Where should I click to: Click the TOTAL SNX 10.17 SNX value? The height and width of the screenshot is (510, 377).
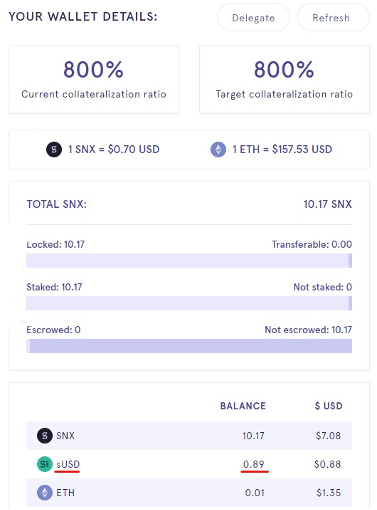(328, 204)
